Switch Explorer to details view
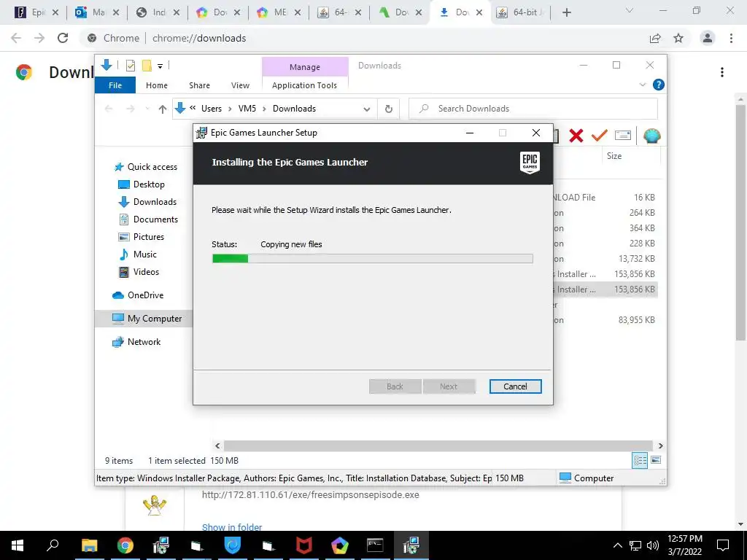 click(640, 460)
